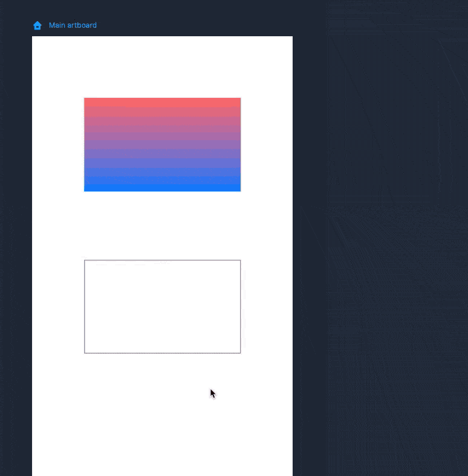Viewport: 468px width, 476px height.
Task: Click the top-left corner of gradient rectangle
Action: pos(85,98)
